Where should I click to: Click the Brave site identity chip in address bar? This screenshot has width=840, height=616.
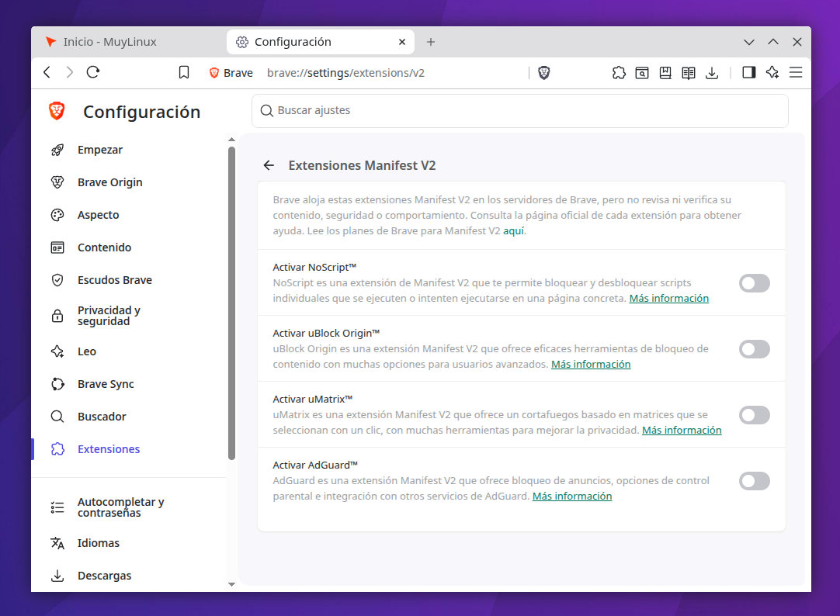(231, 73)
